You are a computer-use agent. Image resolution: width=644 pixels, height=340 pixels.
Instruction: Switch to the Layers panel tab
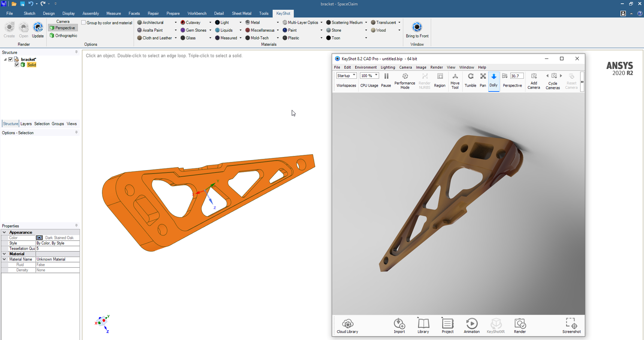(26, 124)
